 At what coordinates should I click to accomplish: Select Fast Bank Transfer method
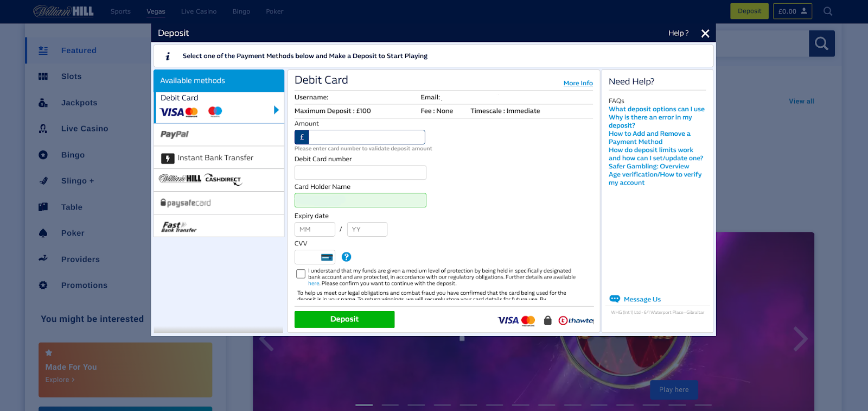coord(219,226)
